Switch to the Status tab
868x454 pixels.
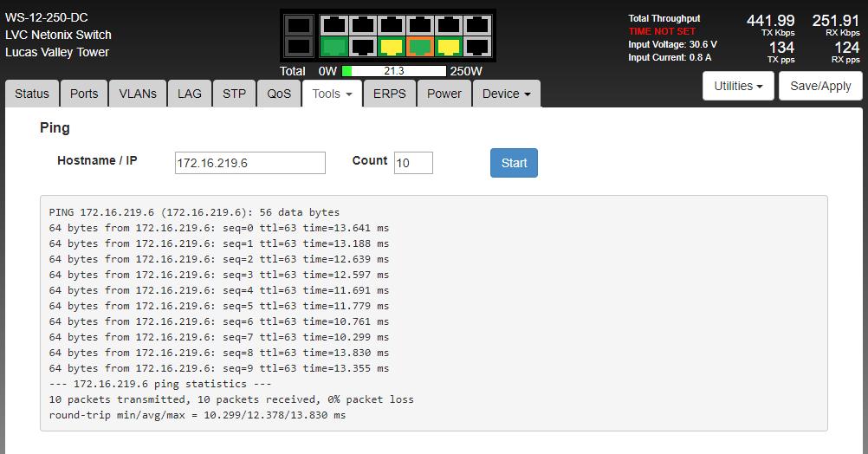coord(32,94)
